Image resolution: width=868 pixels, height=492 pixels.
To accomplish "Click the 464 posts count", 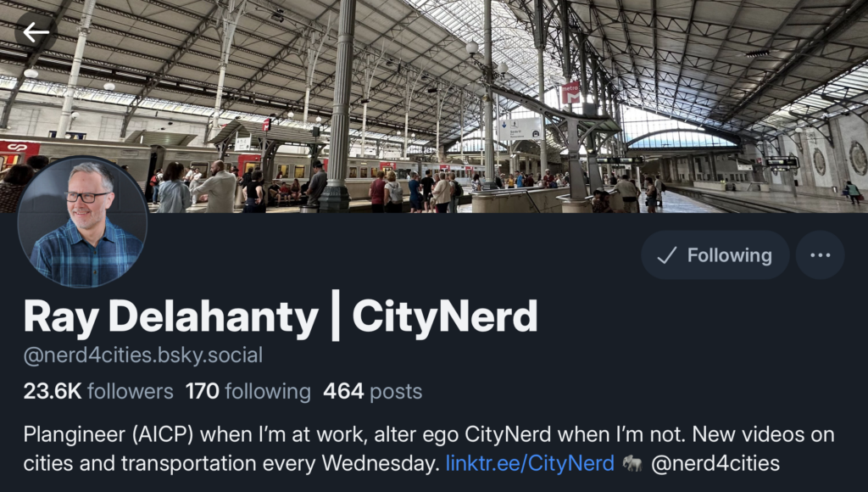I will pyautogui.click(x=373, y=391).
